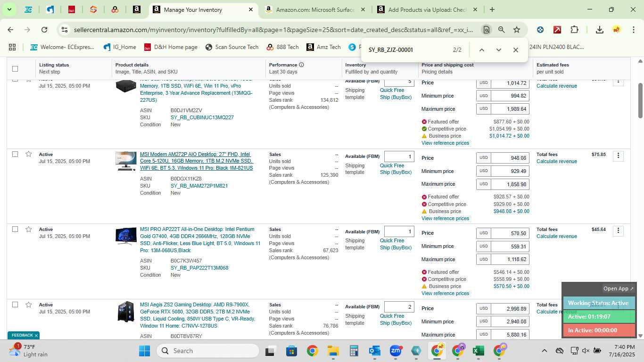View reference prices for MSI PRO AP222T
The height and width of the screenshot is (362, 644).
click(x=445, y=293)
